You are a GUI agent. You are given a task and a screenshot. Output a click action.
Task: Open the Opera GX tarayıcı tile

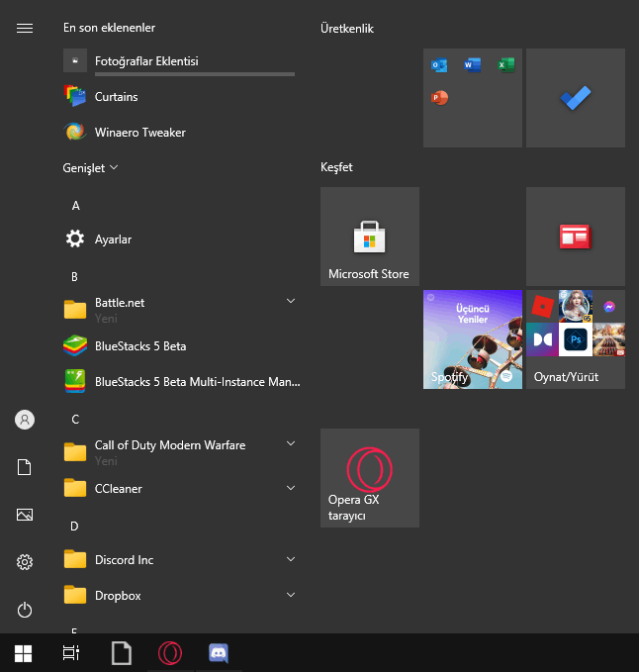(x=370, y=478)
